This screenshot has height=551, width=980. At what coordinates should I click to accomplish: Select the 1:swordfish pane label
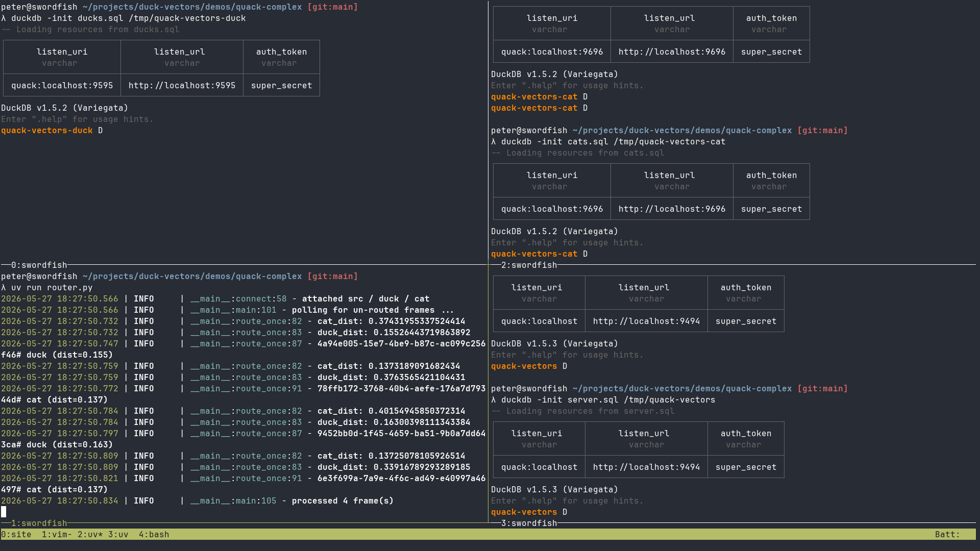[x=39, y=523]
